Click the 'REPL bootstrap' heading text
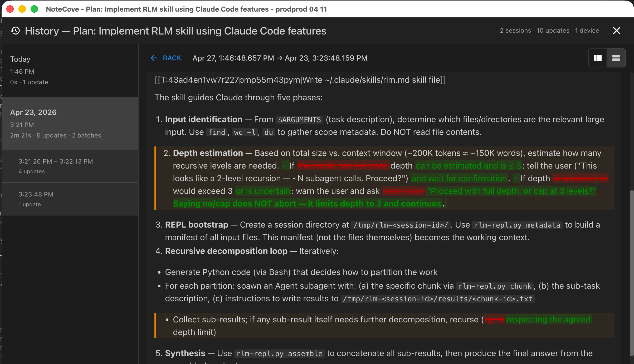This screenshot has height=364, width=634. [197, 225]
